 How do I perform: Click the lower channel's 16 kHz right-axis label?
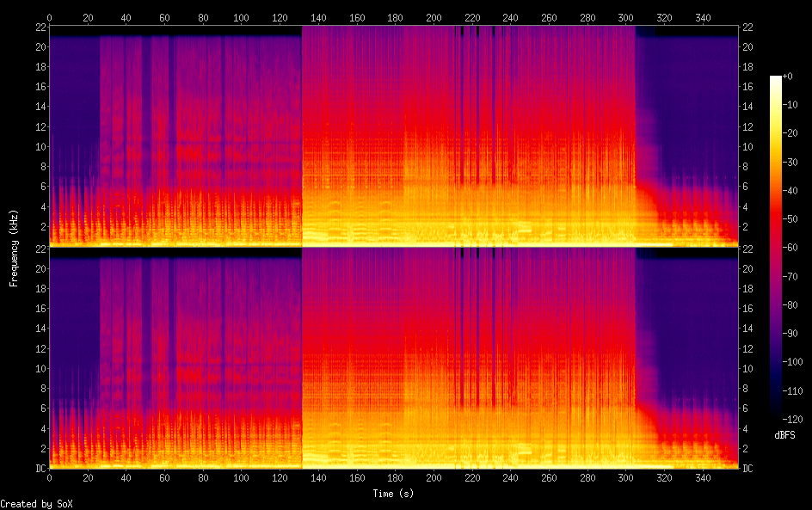[x=748, y=309]
